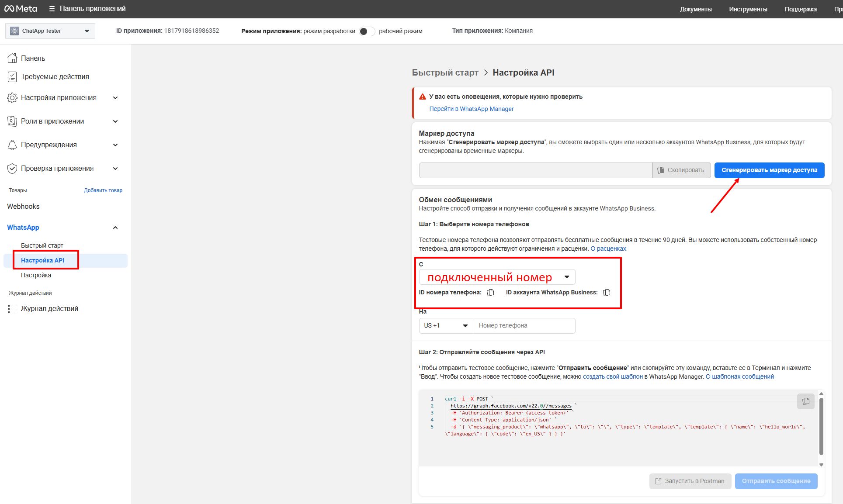Click the Панель home icon
The width and height of the screenshot is (843, 504).
12,58
